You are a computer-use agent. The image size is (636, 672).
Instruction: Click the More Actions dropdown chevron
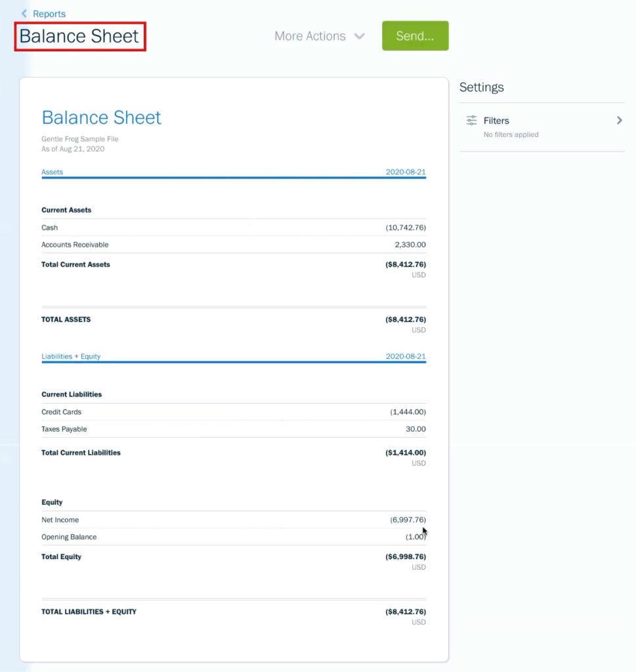tap(360, 36)
